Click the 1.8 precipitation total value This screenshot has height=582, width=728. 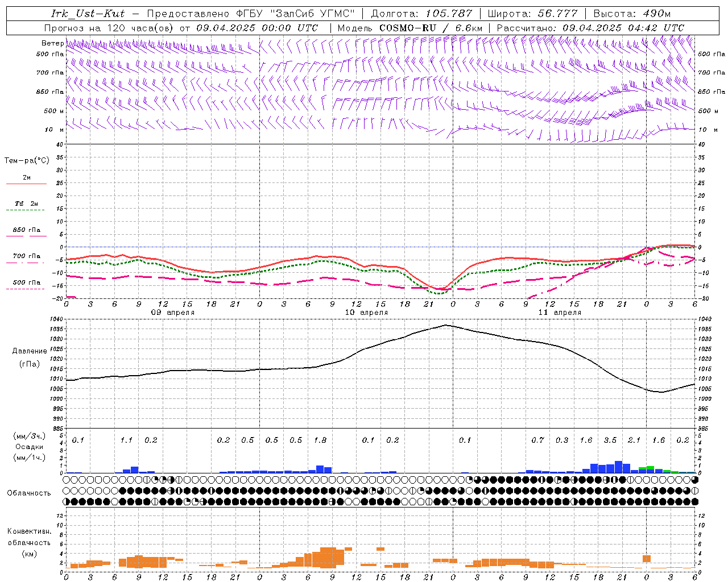320,440
